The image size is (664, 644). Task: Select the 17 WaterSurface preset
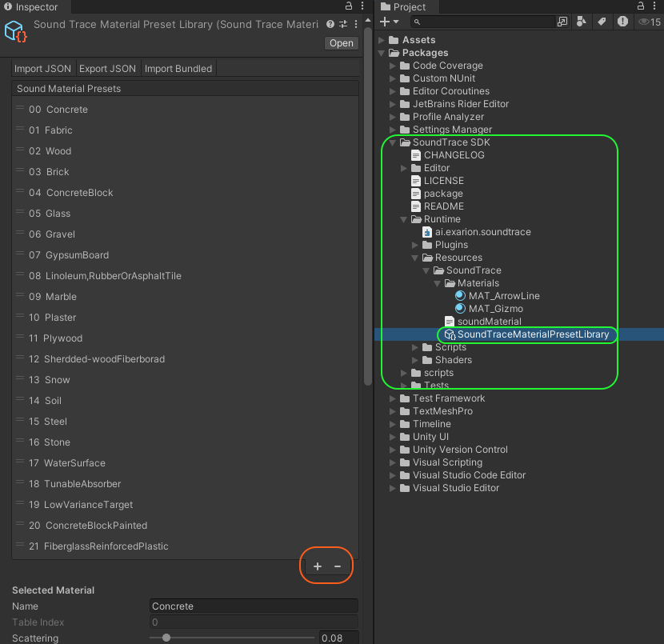click(x=186, y=462)
